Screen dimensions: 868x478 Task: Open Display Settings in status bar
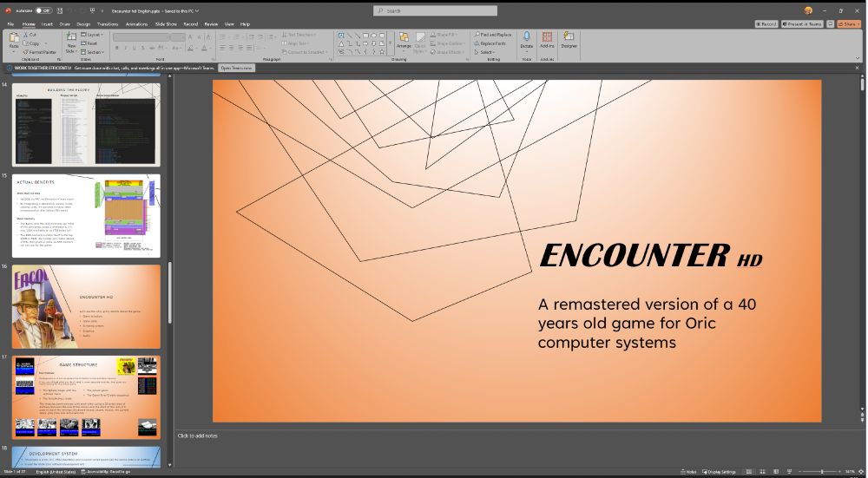[x=719, y=472]
